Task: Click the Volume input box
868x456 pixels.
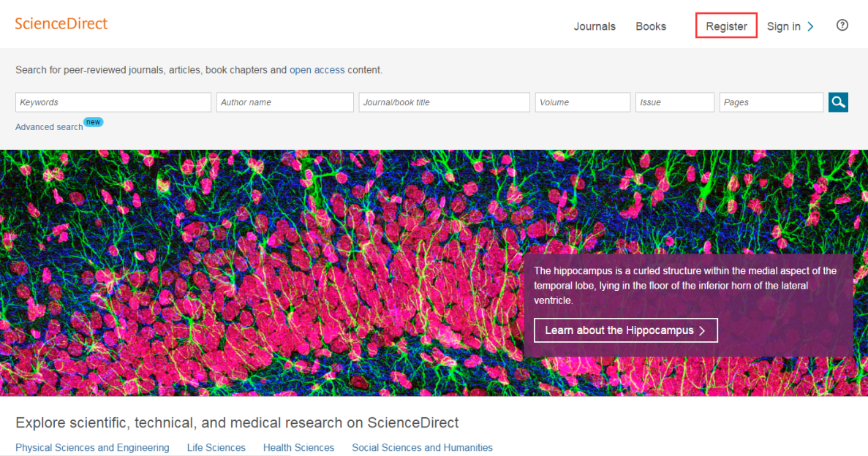Action: tap(582, 102)
